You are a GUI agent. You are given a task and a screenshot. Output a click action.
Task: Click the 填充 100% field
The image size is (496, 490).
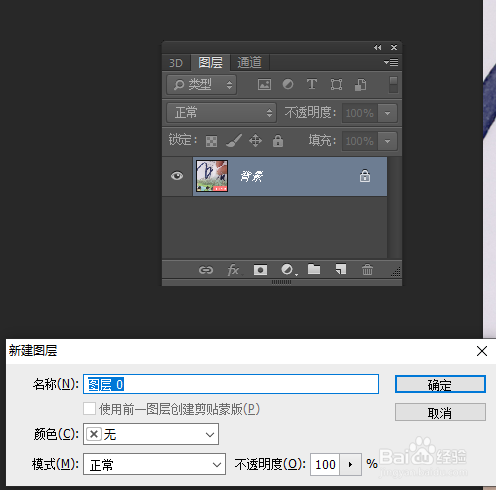coord(360,141)
